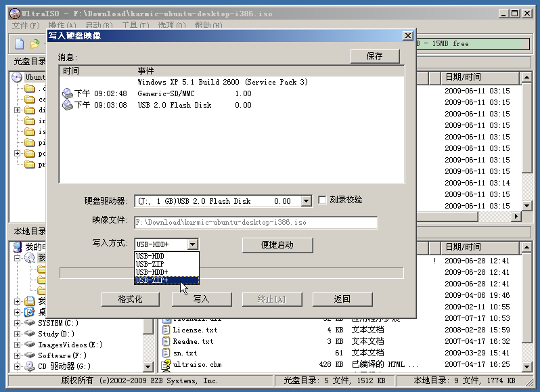Choose USB-ZIP from the write method list
Image resolution: width=540 pixels, height=392 pixels.
click(x=166, y=264)
